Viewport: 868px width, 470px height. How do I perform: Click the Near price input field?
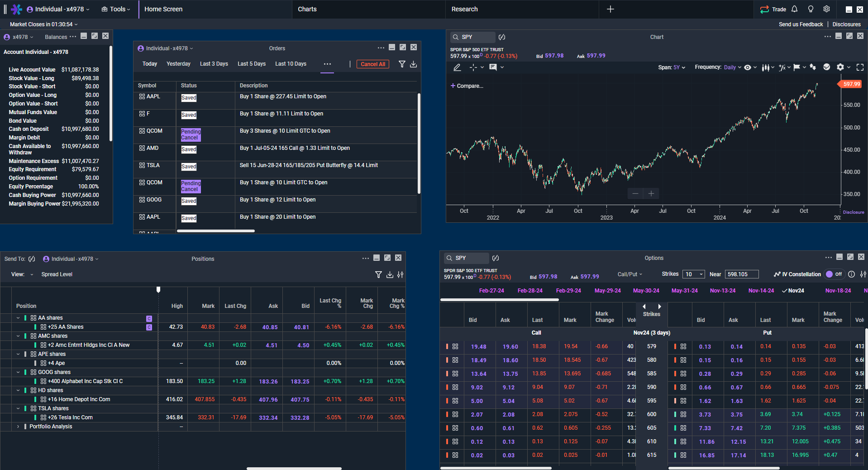coord(742,274)
